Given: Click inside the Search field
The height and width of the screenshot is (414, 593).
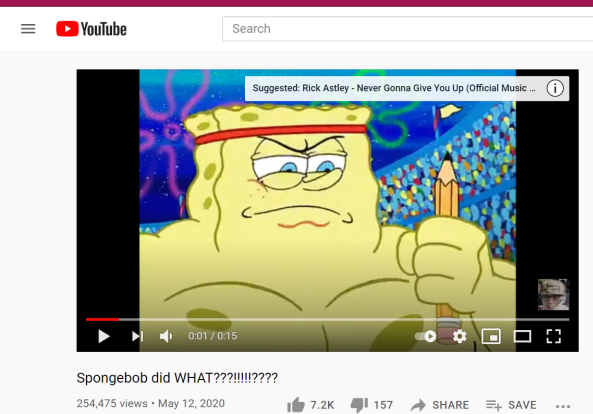Looking at the screenshot, I should (x=407, y=29).
